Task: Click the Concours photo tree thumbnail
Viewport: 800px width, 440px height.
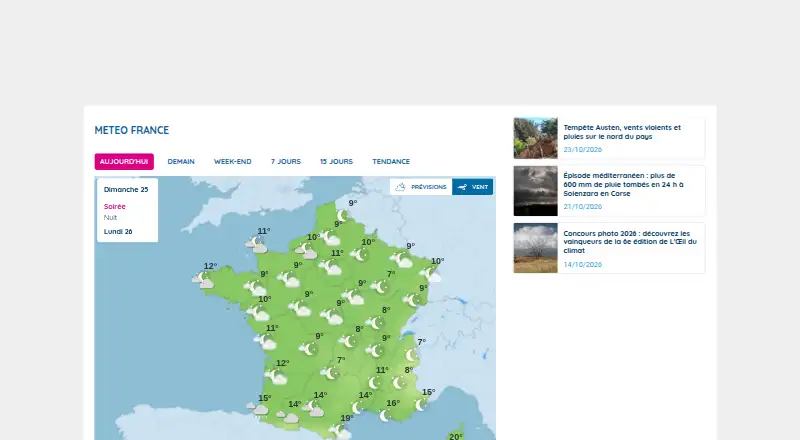Action: click(x=536, y=248)
